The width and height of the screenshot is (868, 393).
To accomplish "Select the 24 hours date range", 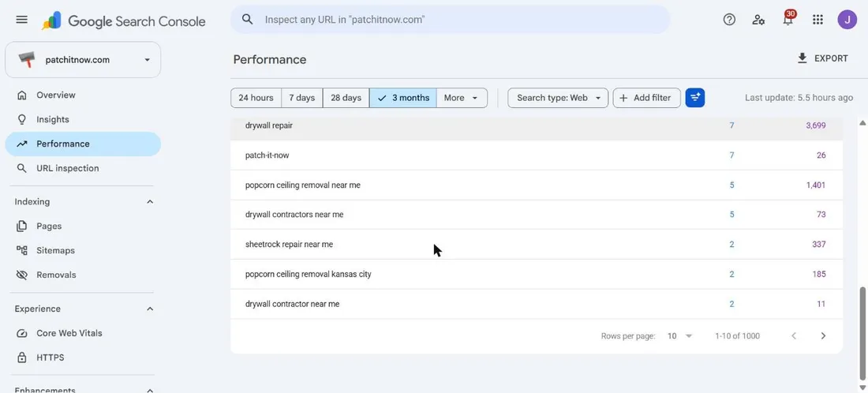I will point(256,98).
